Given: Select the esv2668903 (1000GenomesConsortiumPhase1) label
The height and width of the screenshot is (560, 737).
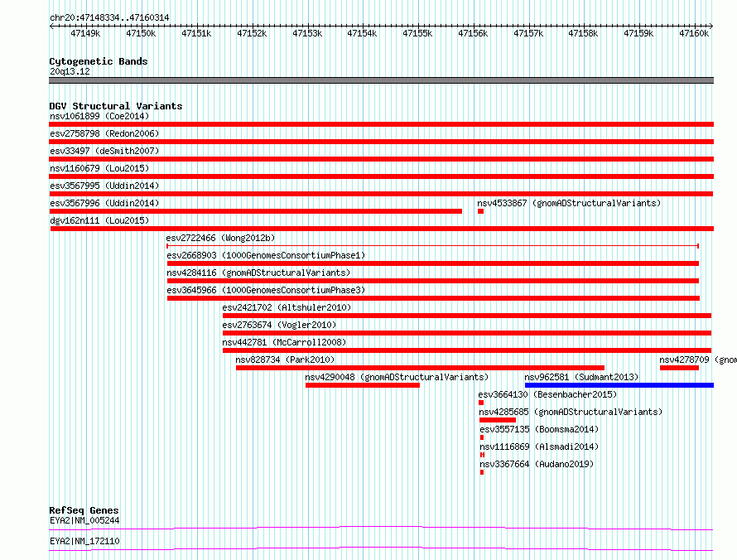Looking at the screenshot, I should coord(266,255).
